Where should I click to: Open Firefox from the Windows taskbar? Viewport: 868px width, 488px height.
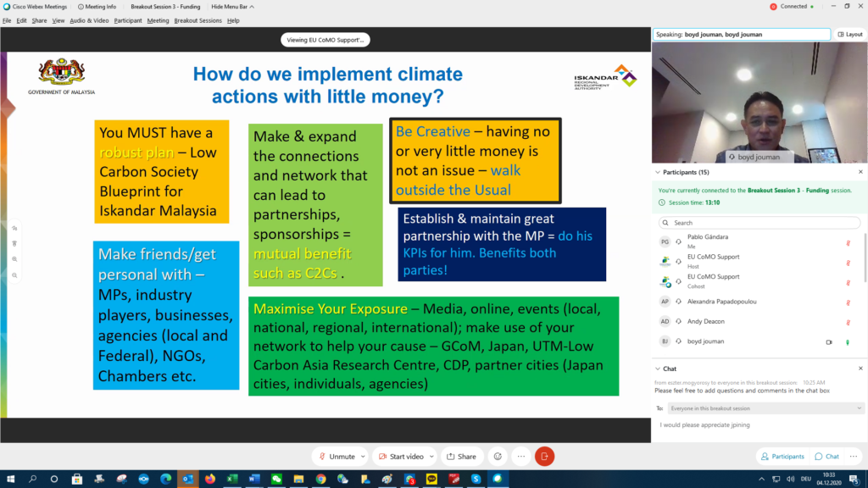tap(209, 479)
